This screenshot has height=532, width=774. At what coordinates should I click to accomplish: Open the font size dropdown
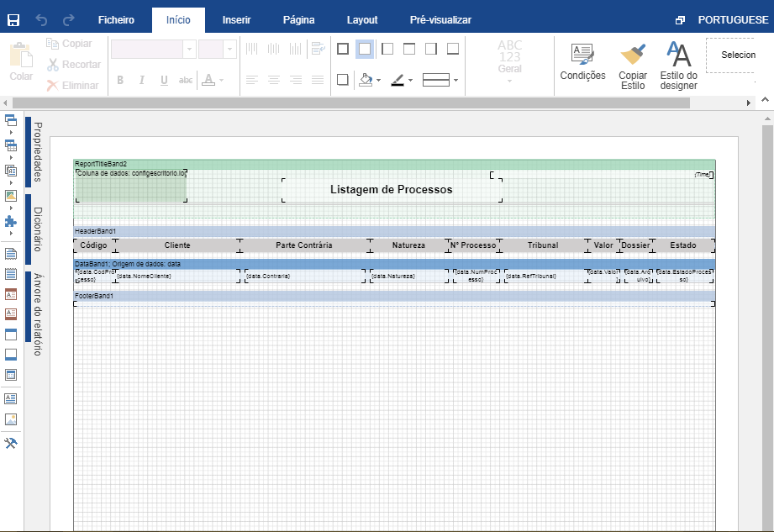(229, 50)
